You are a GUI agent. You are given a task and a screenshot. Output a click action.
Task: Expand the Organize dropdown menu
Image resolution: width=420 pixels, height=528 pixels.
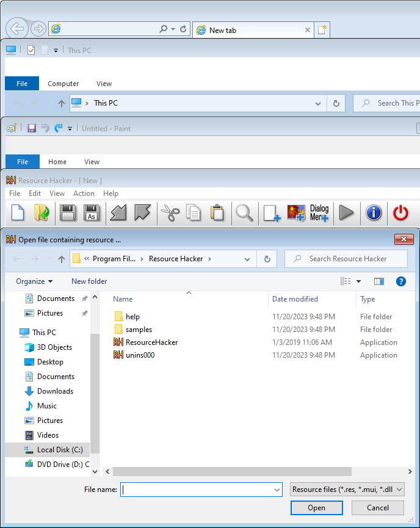pyautogui.click(x=34, y=281)
